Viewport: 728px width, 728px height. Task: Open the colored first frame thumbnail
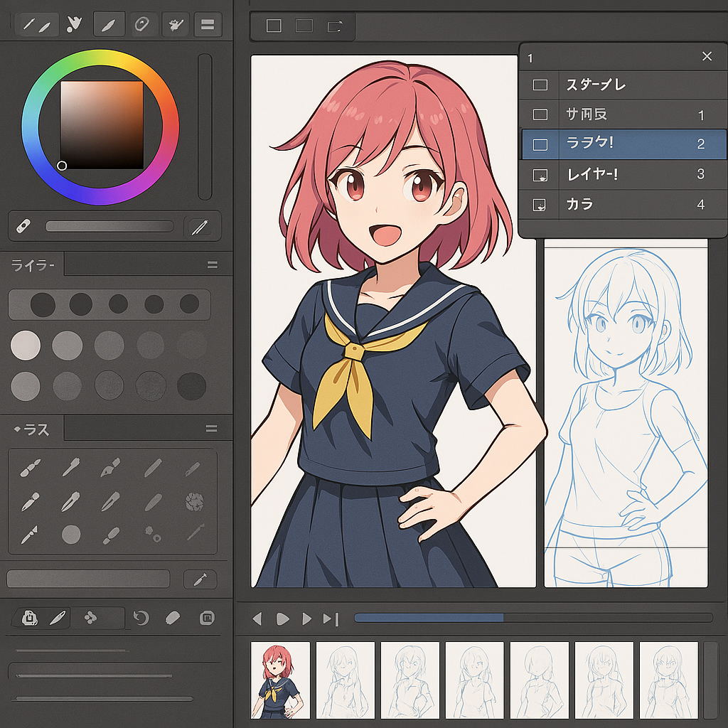(x=280, y=680)
